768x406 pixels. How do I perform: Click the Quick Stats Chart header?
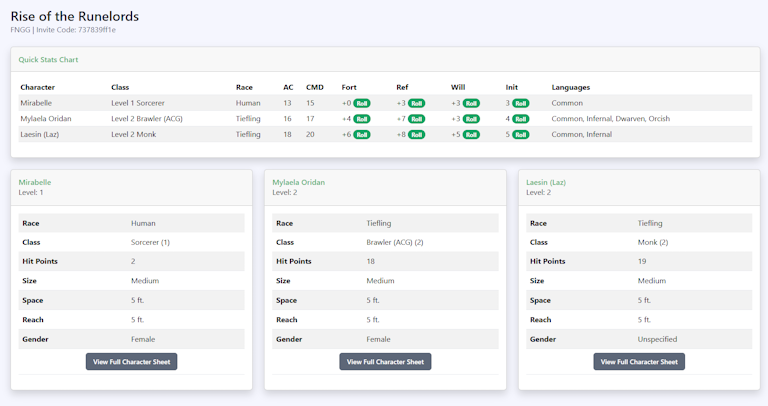48,60
